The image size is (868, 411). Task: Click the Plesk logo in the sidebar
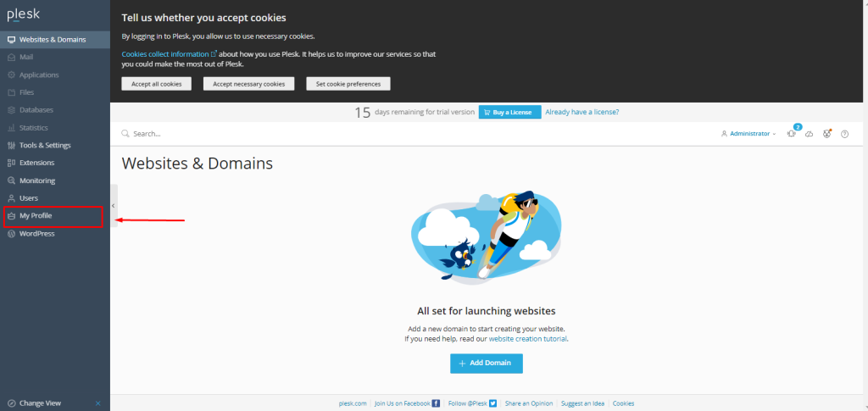pyautogui.click(x=23, y=15)
